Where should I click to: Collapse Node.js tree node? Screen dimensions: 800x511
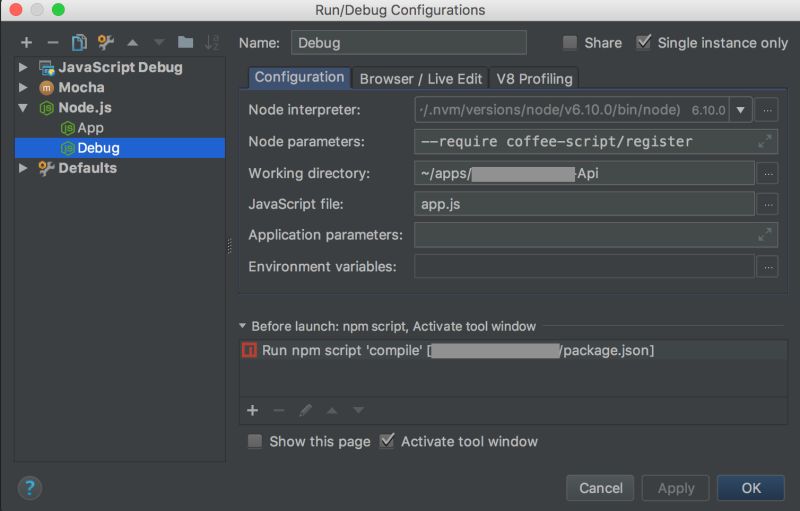pyautogui.click(x=23, y=108)
